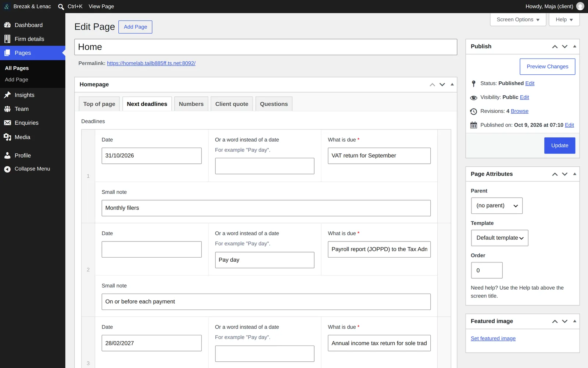The image size is (588, 368).
Task: Click the user avatar beside Howdy, Maja
Action: (580, 6)
